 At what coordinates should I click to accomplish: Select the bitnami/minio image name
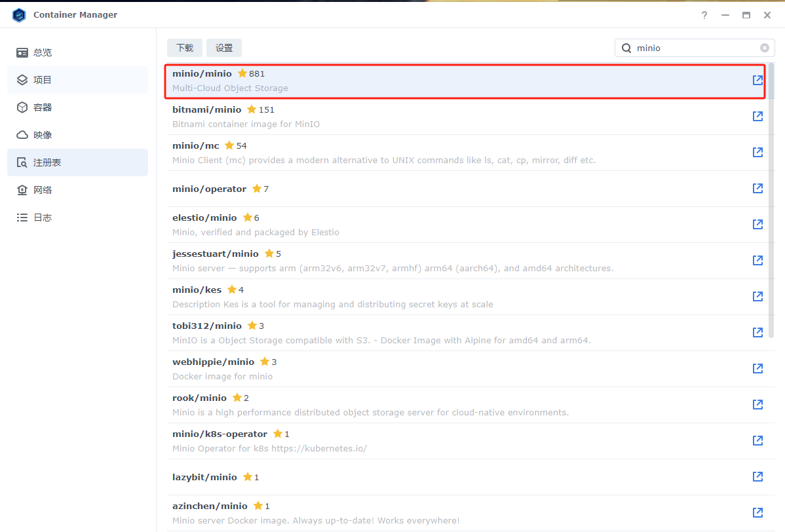pos(207,109)
